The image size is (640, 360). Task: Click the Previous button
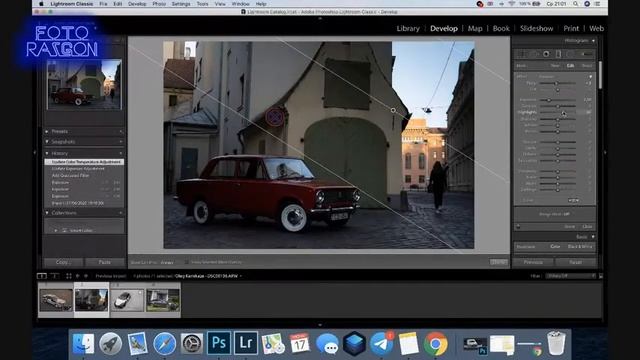coord(533,262)
